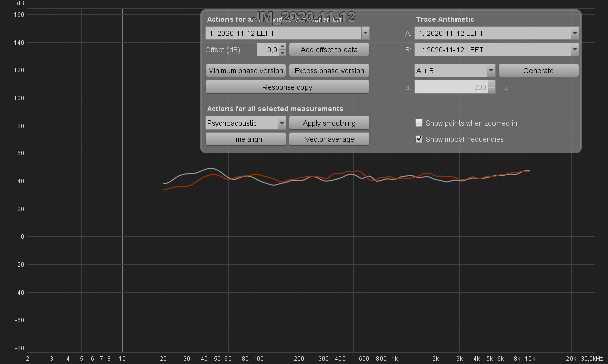
Task: Click the Response copy button
Action: (x=287, y=87)
